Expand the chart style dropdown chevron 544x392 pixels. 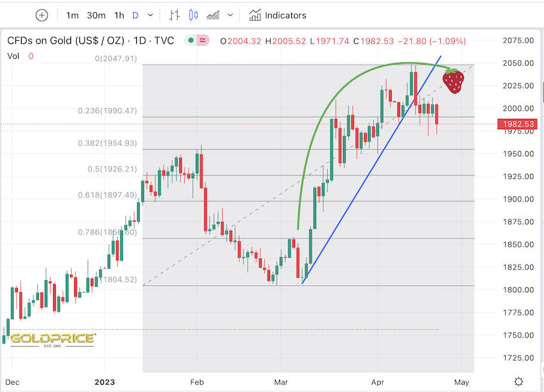(232, 15)
